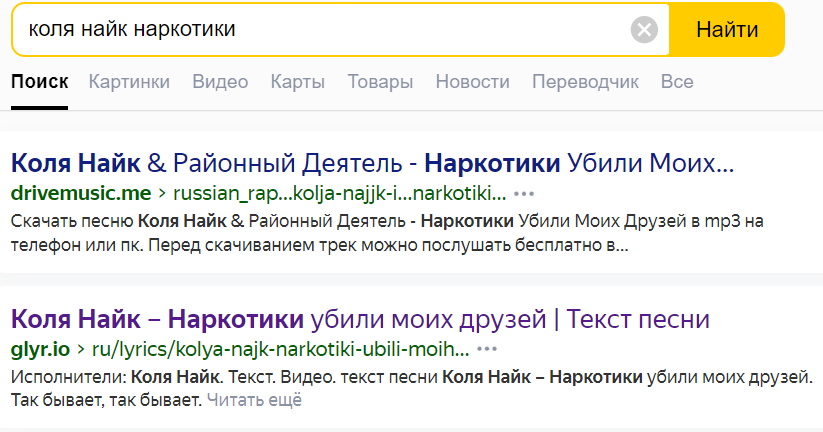Screen dimensions: 823x432
Task: Click the snippet text starting Скачать песню
Action: point(387,233)
